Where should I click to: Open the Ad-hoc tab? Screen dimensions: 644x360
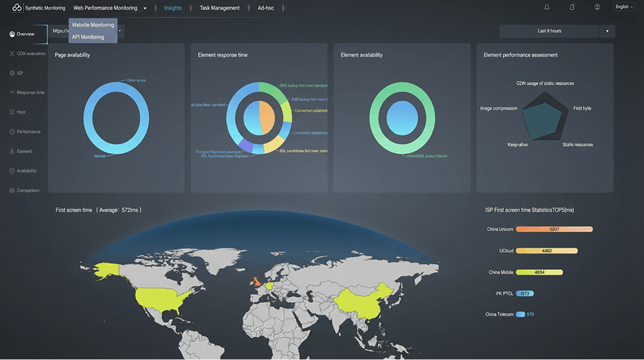tap(265, 8)
